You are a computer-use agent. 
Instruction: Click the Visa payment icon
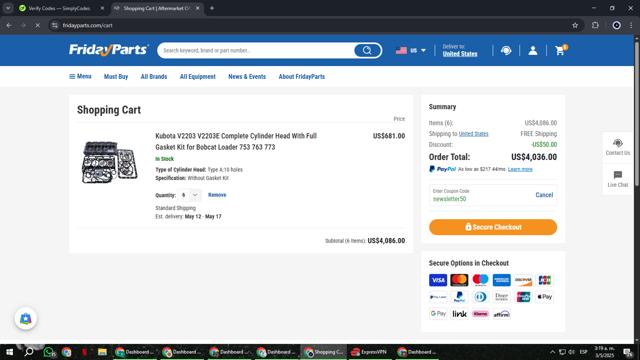(438, 280)
